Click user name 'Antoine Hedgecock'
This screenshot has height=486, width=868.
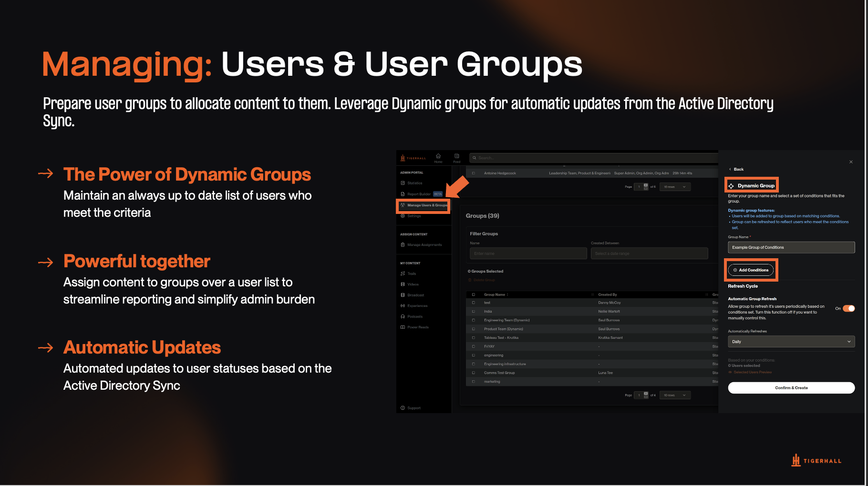[x=500, y=173]
